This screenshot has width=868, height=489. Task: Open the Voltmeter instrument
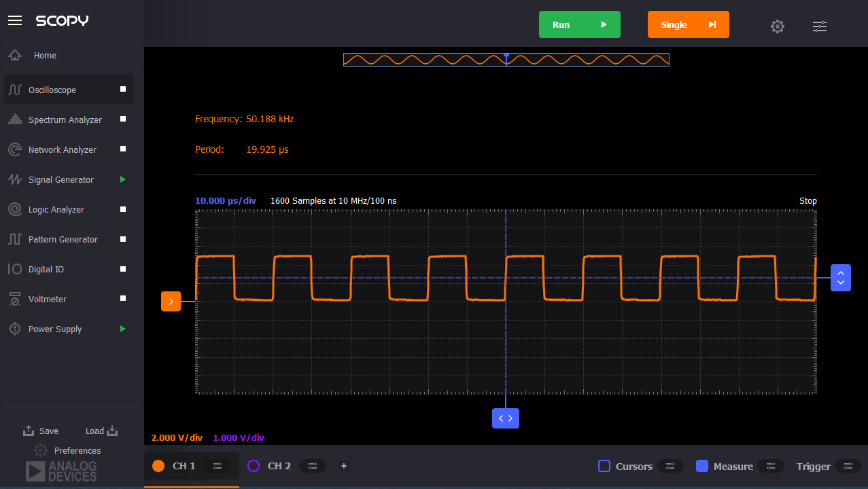(x=48, y=300)
